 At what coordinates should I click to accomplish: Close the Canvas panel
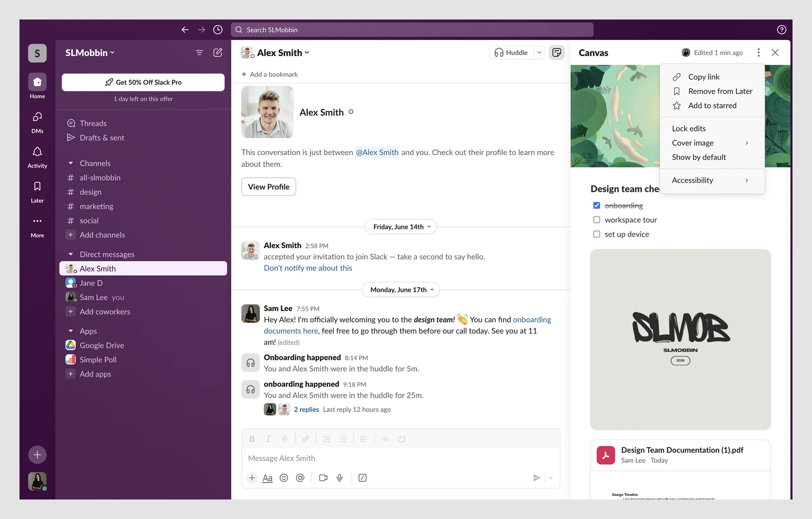[x=775, y=53]
